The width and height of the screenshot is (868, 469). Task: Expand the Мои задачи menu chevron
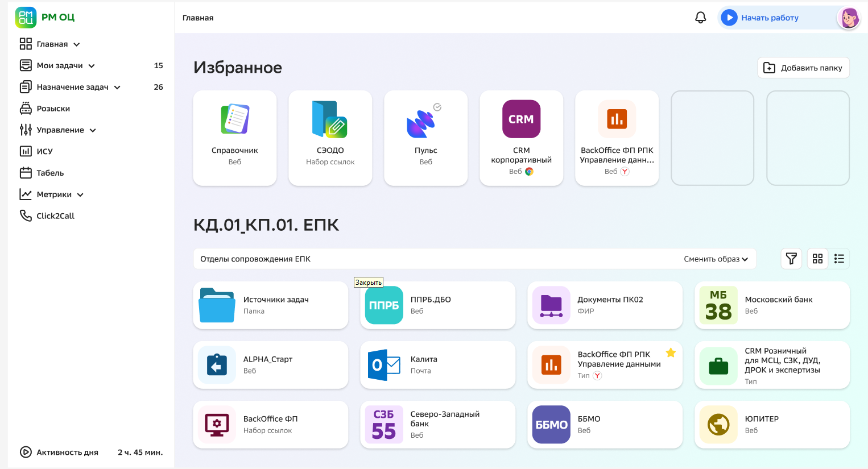92,66
